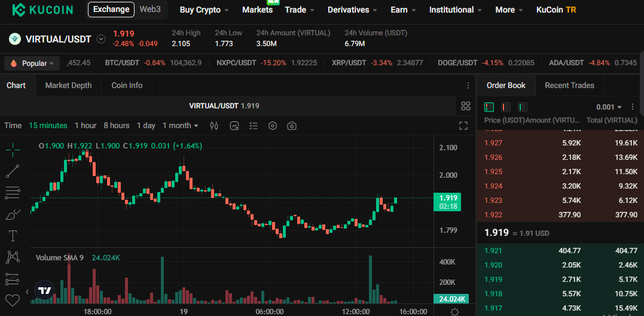Screen dimensions: 644x316
Task: Select the crosshair cursor tool
Action: point(13,150)
